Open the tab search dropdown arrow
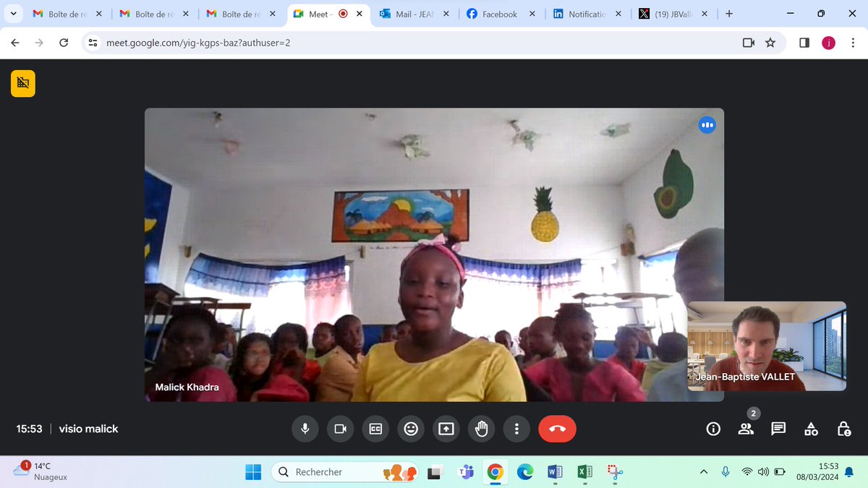 pos(13,14)
